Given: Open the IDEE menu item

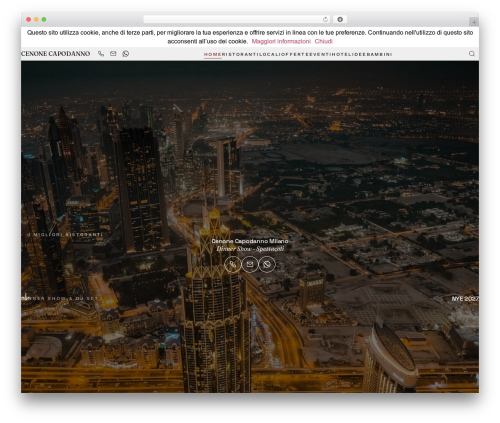Looking at the screenshot, I should (x=358, y=54).
